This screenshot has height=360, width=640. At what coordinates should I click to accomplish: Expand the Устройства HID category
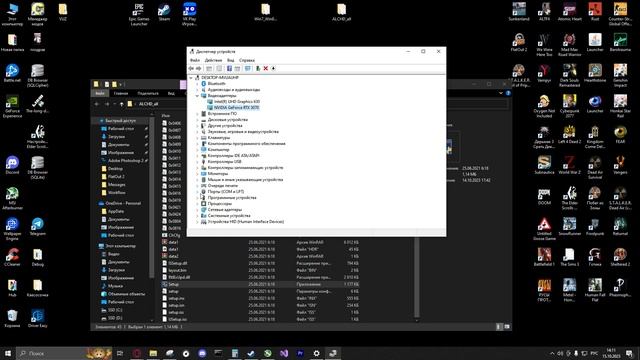click(197, 222)
